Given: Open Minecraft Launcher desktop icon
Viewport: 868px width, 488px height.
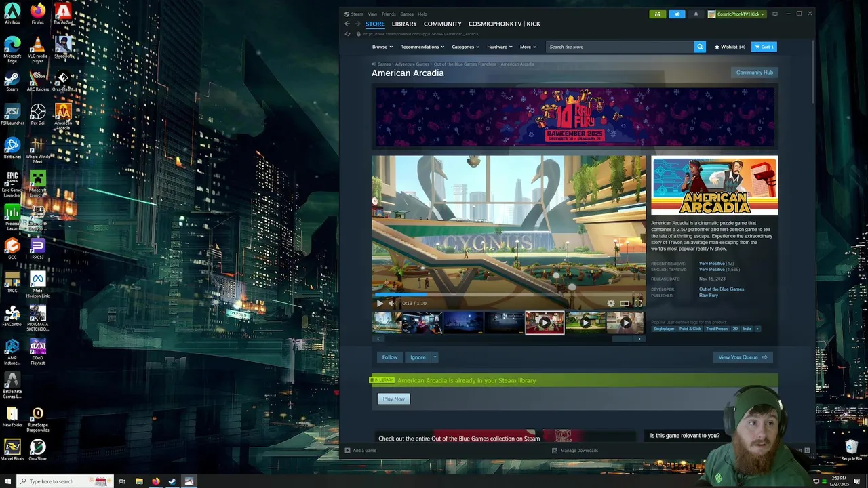Looking at the screenshot, I should (38, 184).
